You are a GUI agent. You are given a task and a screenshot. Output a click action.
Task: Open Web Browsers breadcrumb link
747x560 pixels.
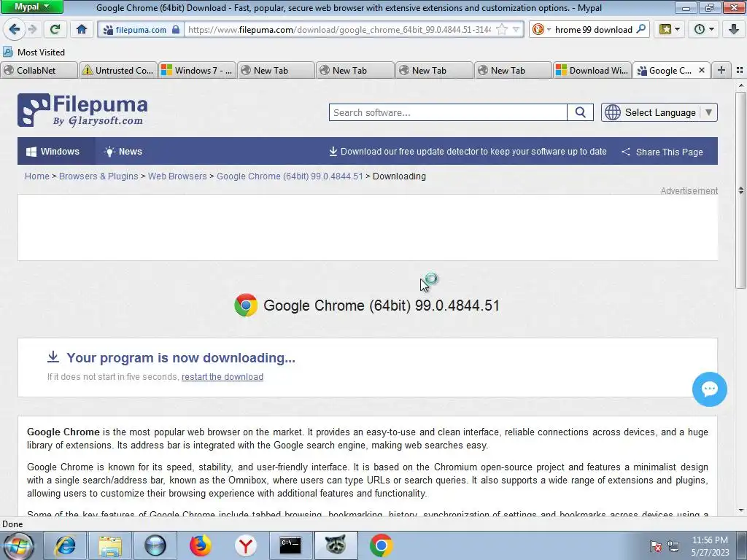[177, 176]
